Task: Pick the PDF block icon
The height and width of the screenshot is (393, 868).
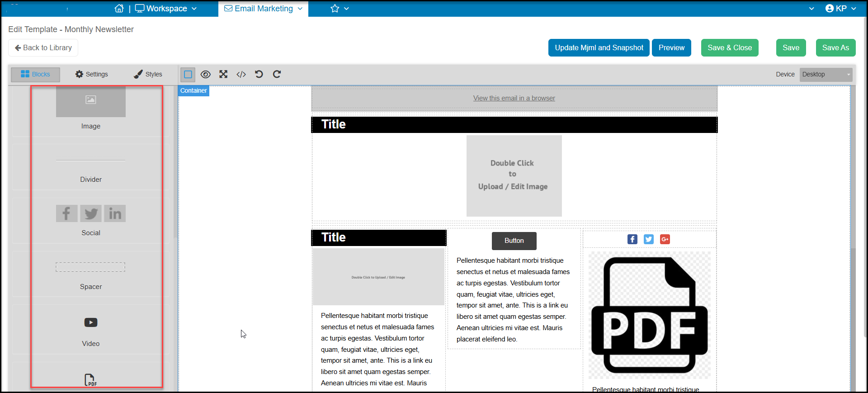Action: click(91, 380)
